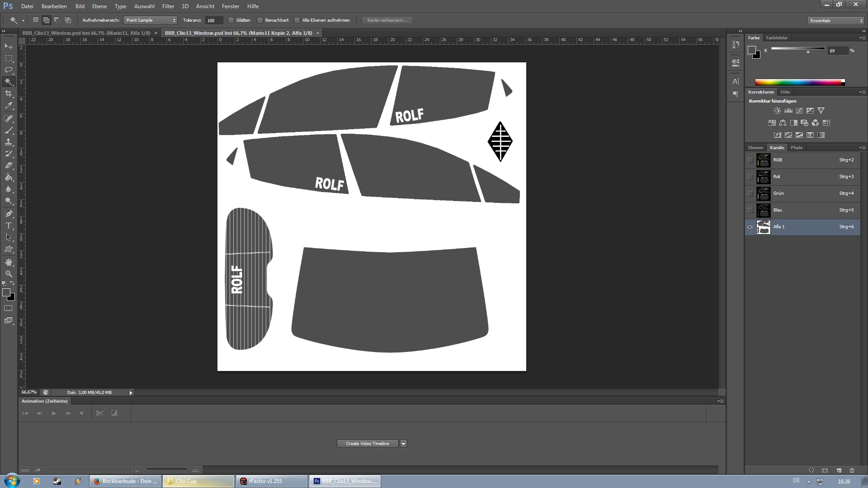Select the Horizontal Type tool
The image size is (868, 488).
(9, 225)
